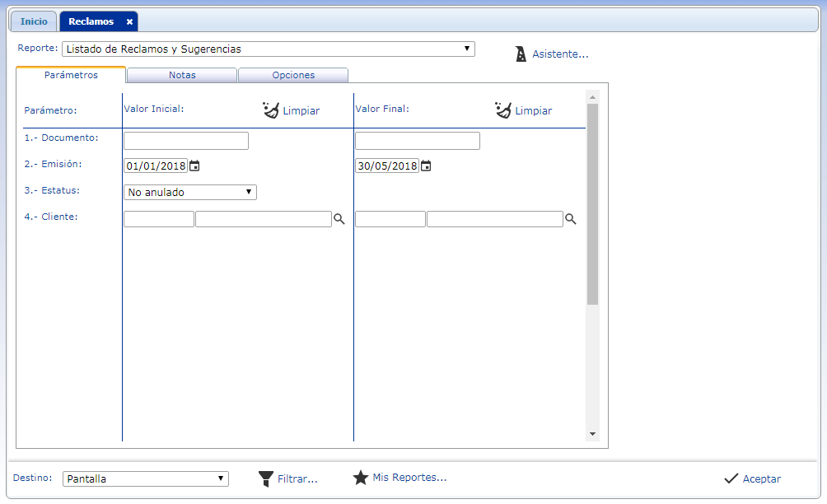
Task: Open the Opciones tab
Action: pos(293,75)
